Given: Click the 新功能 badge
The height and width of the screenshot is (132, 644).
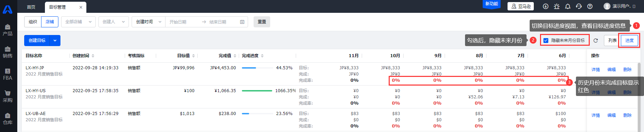Looking at the screenshot, I should click(x=491, y=4).
